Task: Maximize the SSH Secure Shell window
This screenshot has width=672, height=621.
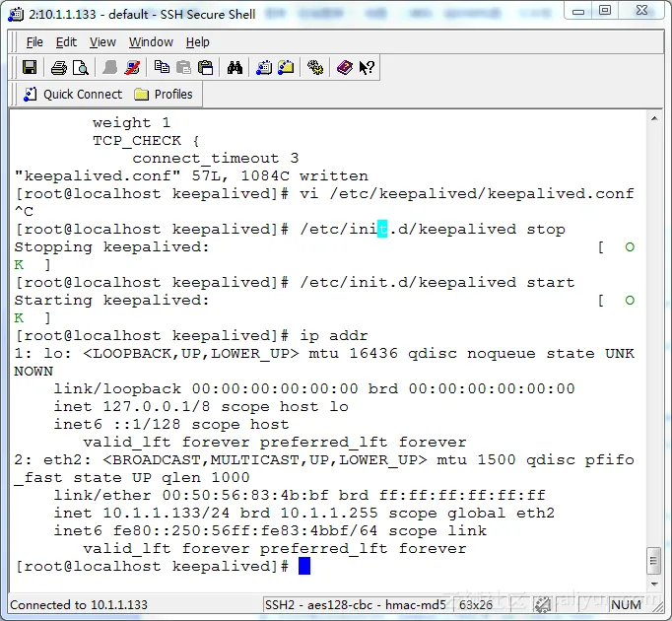Action: click(x=605, y=11)
